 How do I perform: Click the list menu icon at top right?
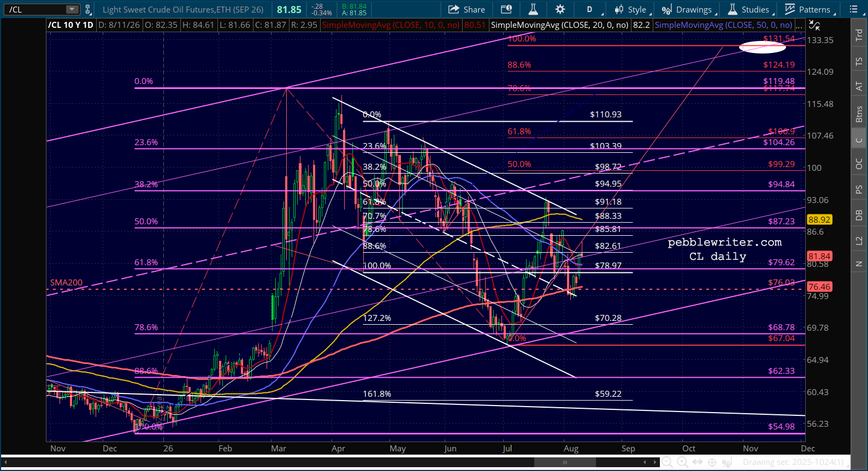854,9
